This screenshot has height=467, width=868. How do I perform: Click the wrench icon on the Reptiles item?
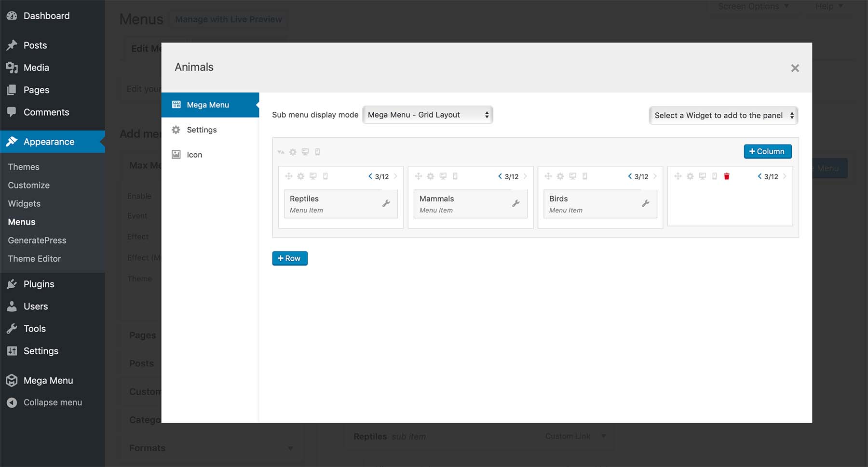click(386, 203)
